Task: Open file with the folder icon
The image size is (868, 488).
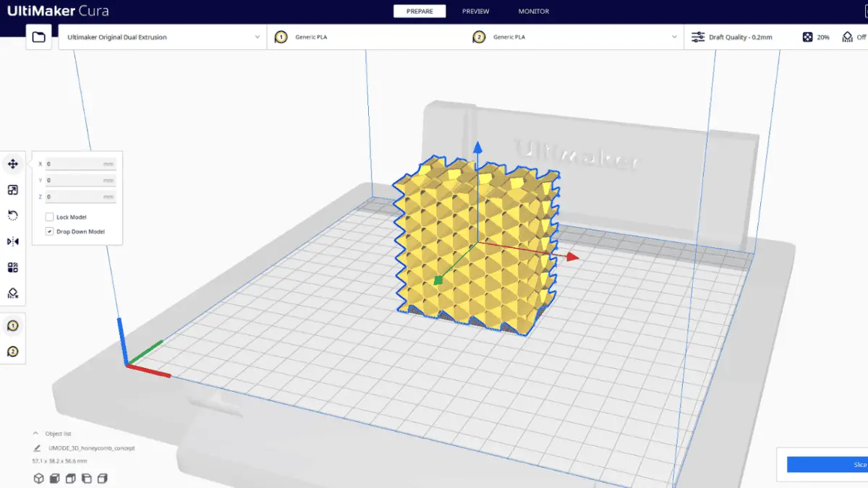Action: [39, 36]
